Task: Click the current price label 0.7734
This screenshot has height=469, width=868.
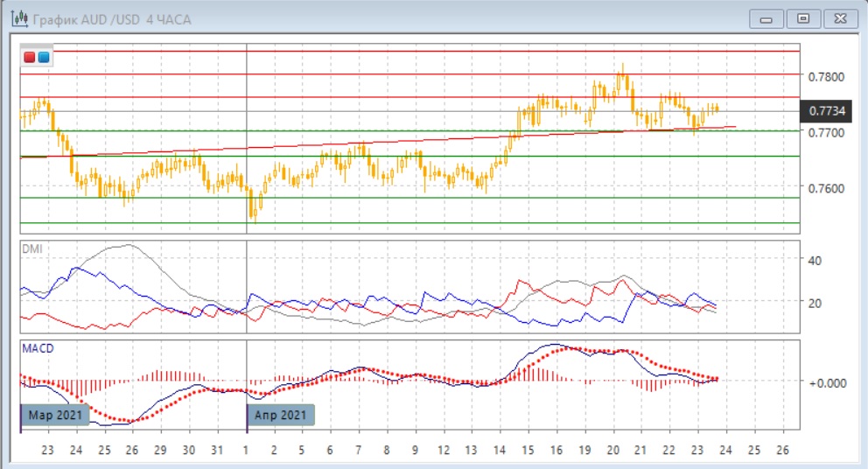Action: click(827, 110)
